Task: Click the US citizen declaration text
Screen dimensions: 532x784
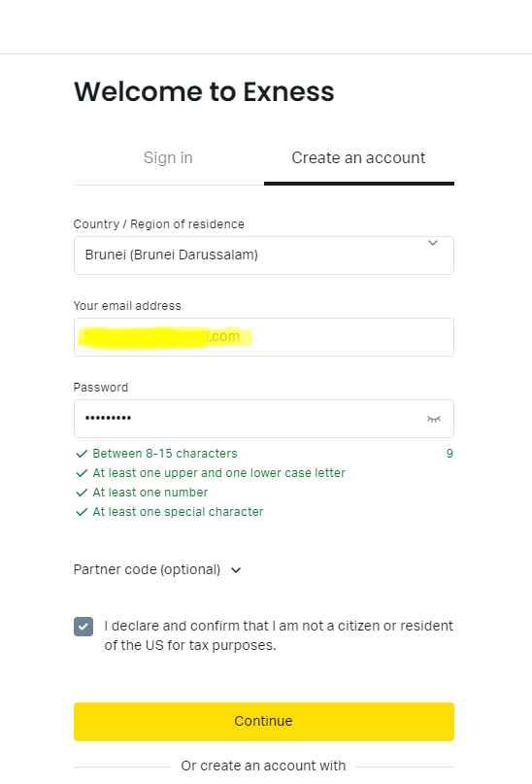Action: coord(279,635)
